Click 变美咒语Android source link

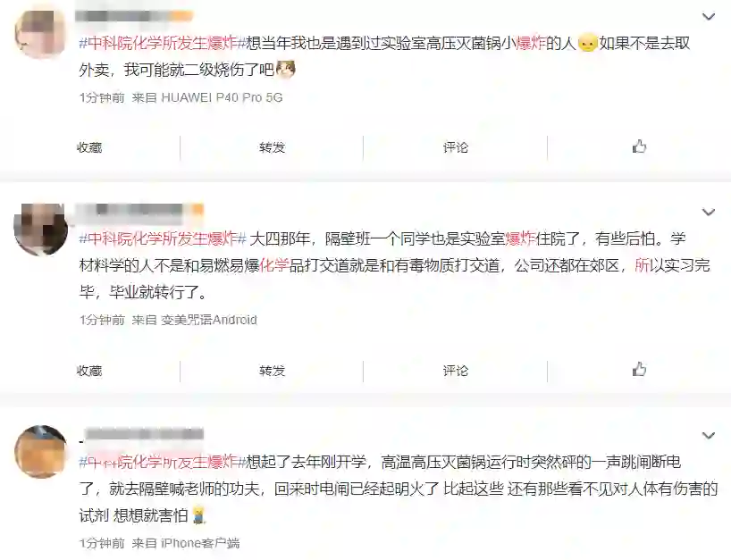pyautogui.click(x=209, y=320)
